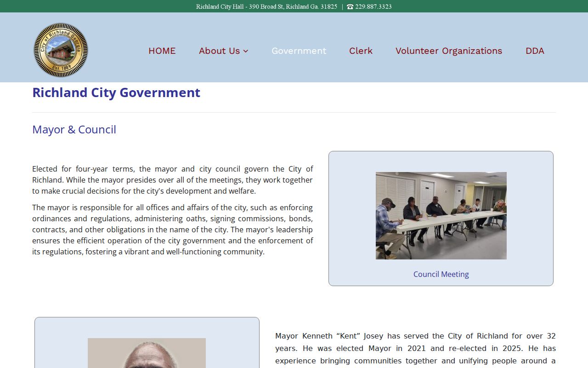588x368 pixels.
Task: Click the paragraph starting 'Elected for four-year terms'
Action: (172, 180)
